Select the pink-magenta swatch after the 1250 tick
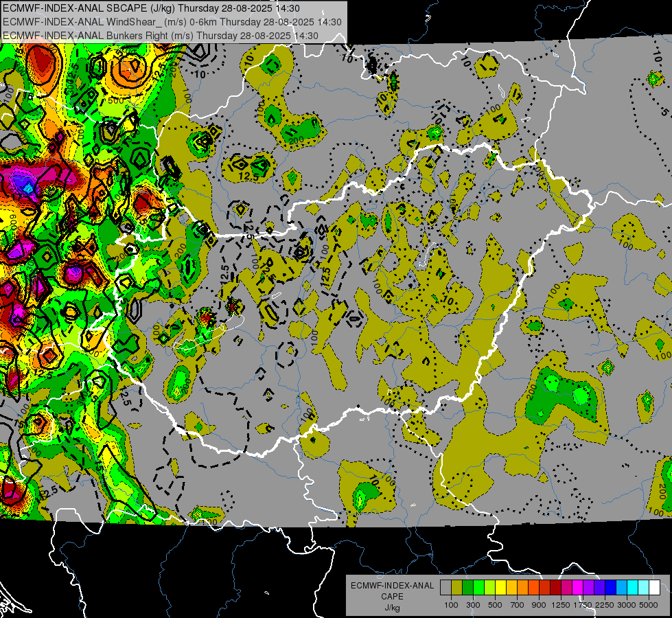 click(566, 587)
